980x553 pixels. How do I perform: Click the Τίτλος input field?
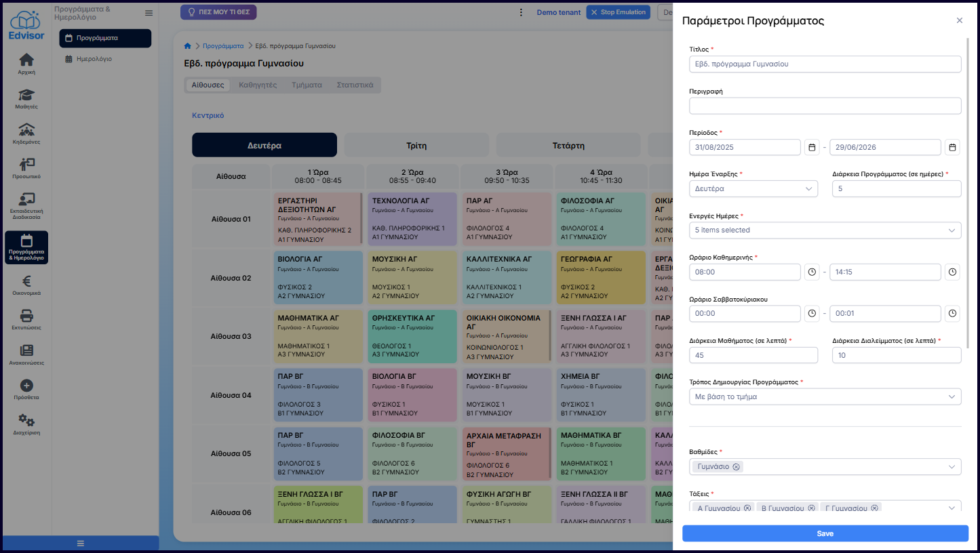[825, 64]
